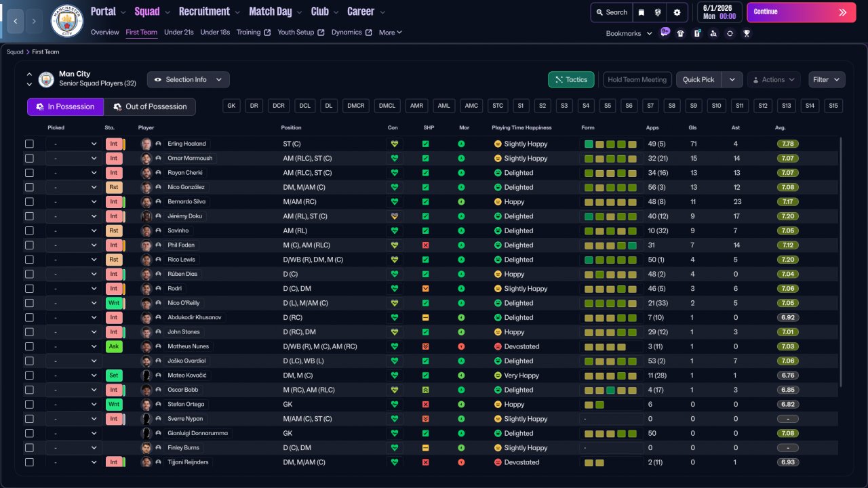Click the shirt kit shortcut icon

(x=681, y=33)
